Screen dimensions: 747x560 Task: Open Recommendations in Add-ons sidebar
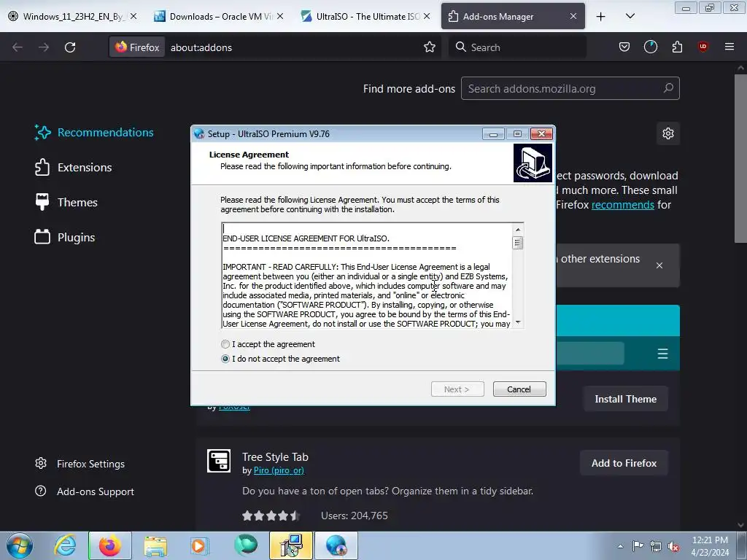94,133
